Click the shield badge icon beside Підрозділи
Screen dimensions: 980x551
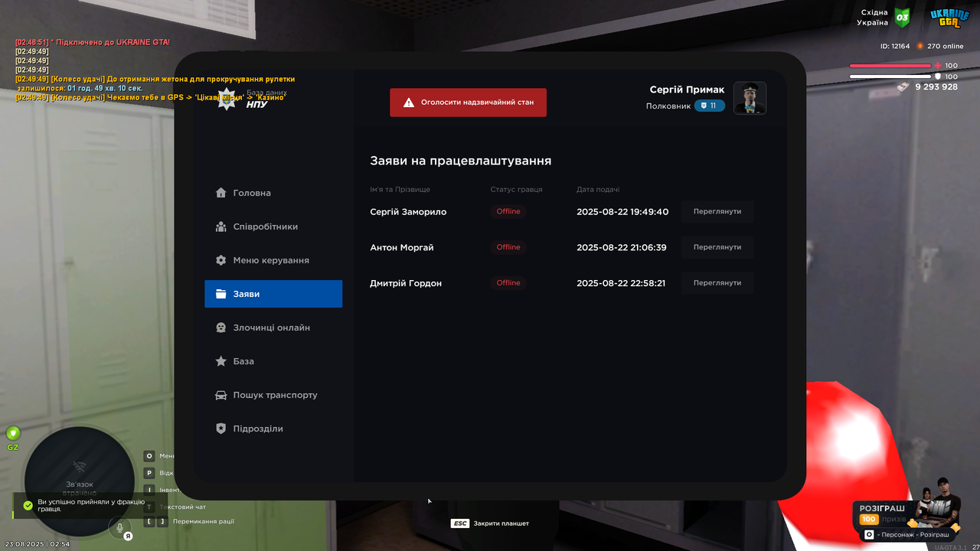tap(221, 429)
